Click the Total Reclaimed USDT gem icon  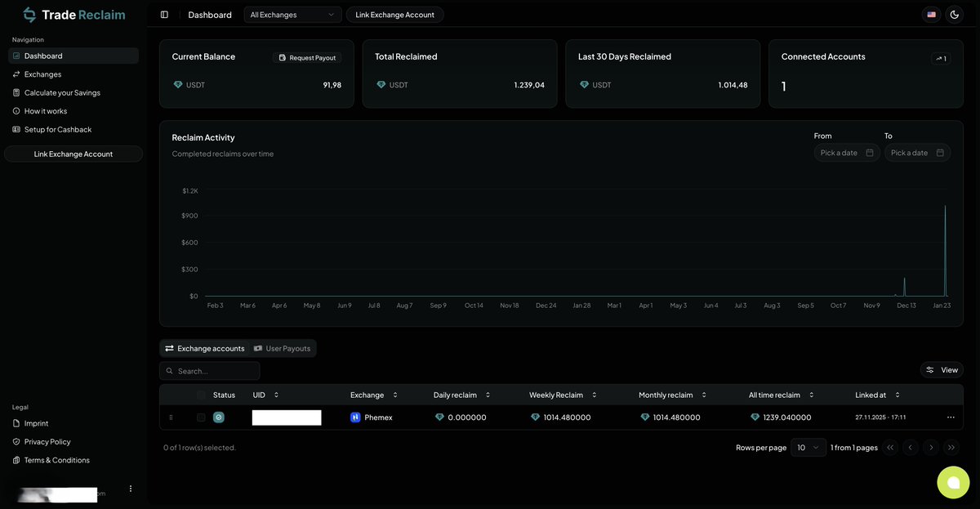[x=381, y=85]
